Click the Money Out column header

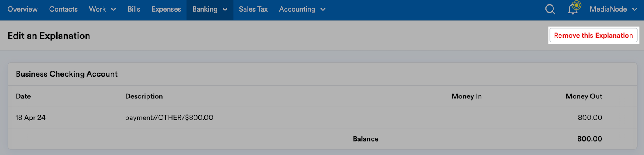pyautogui.click(x=584, y=96)
